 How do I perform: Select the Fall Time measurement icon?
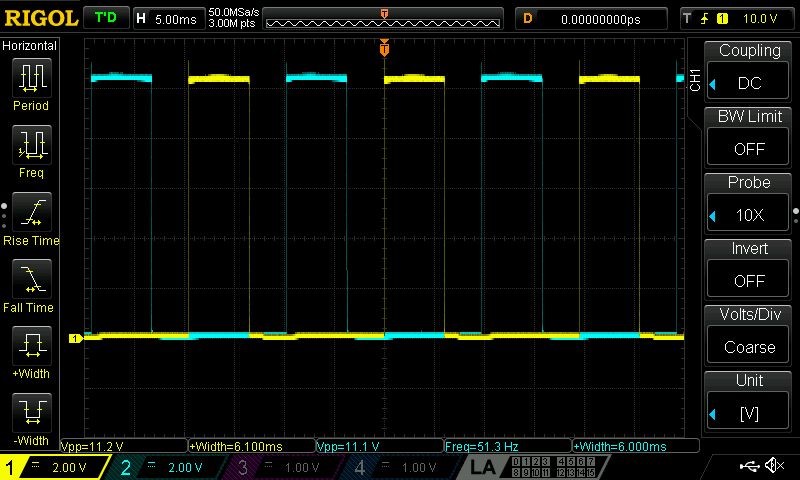tap(32, 279)
